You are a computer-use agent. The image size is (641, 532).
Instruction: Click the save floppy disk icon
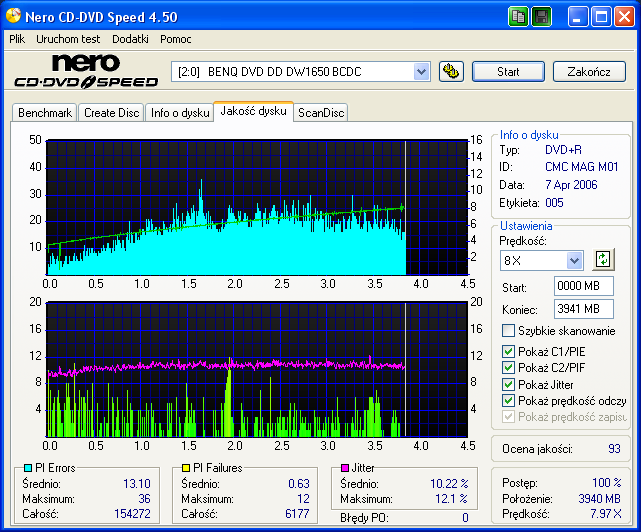541,17
